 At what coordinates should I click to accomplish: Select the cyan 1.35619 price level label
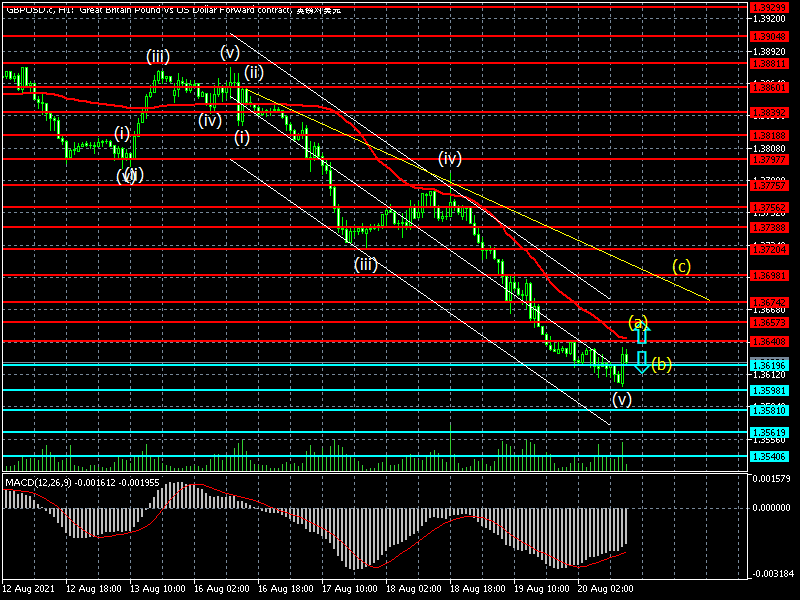(769, 433)
